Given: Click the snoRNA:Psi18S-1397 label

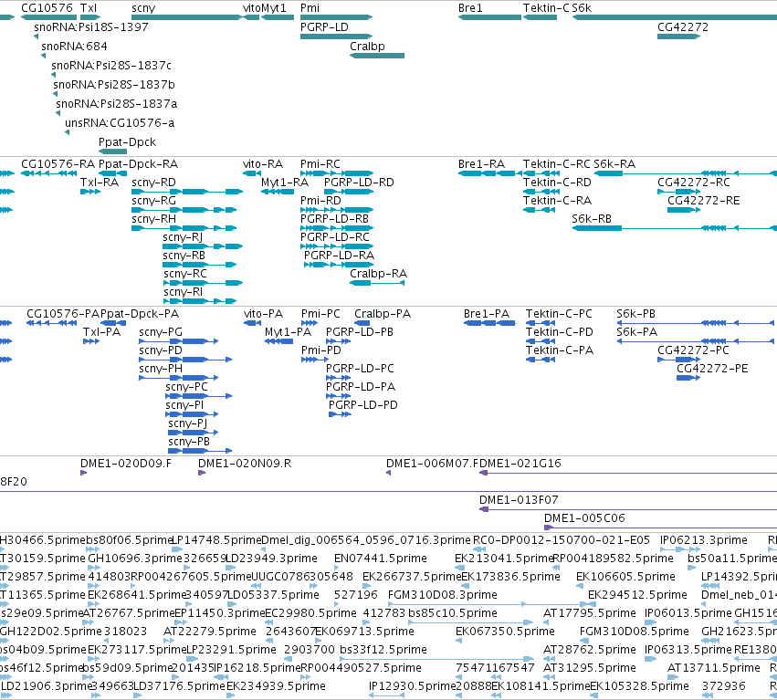Looking at the screenshot, I should [91, 27].
